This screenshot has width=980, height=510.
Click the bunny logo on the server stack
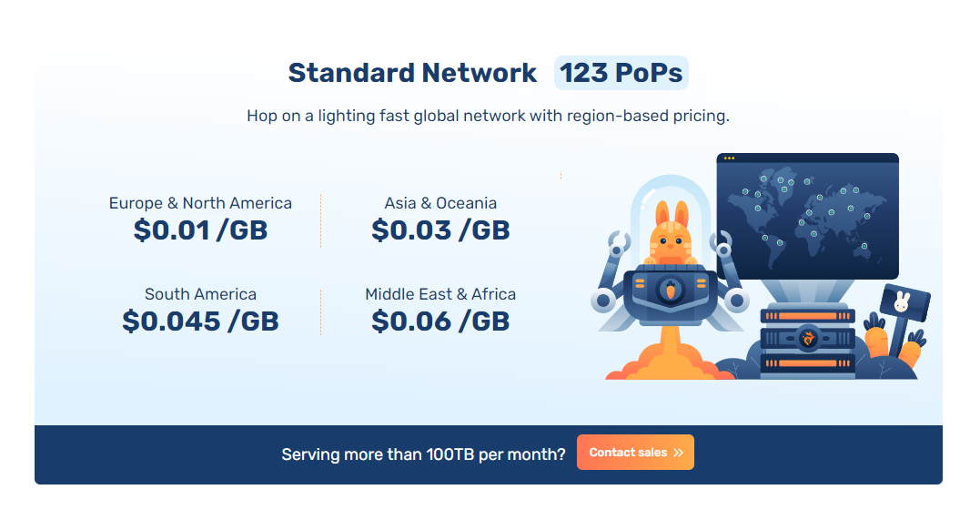(806, 339)
